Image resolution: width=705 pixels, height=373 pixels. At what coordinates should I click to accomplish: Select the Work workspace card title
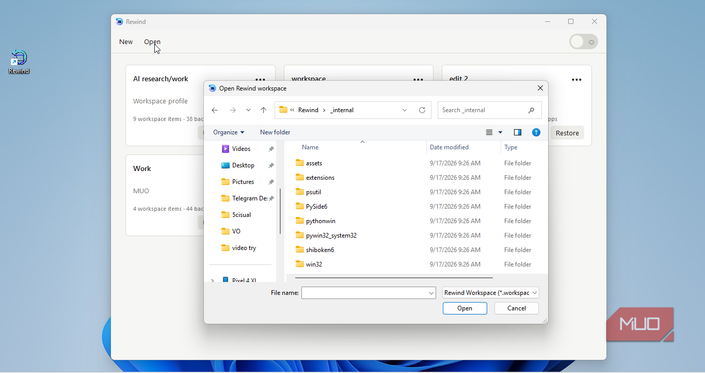click(x=142, y=169)
